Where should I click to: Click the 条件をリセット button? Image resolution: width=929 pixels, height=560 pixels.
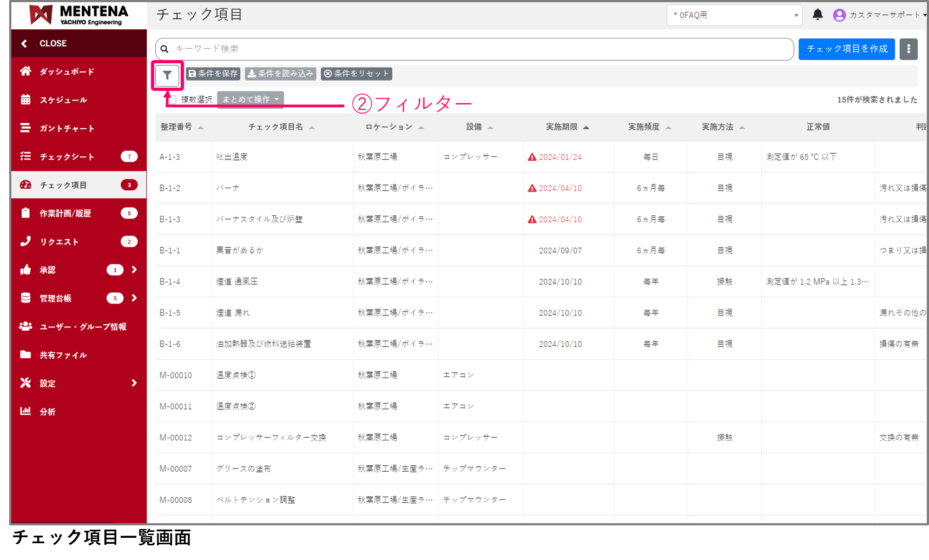(357, 74)
